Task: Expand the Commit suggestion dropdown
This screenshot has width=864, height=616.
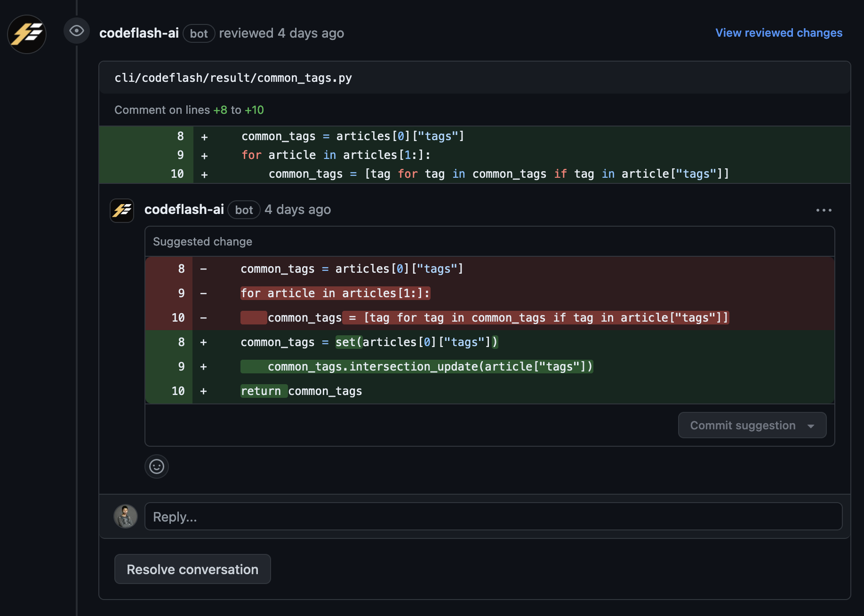Action: coord(810,426)
